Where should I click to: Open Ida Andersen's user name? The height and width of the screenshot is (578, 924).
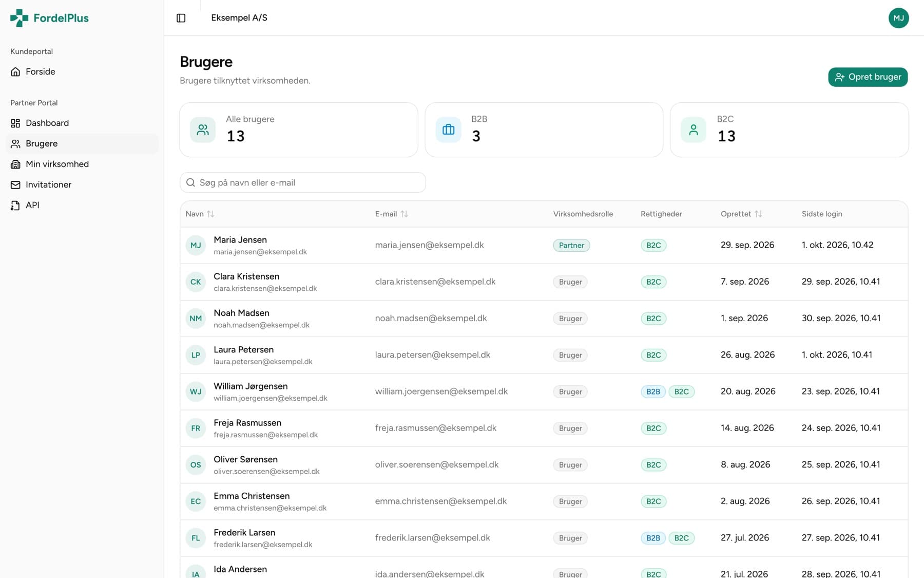click(240, 569)
